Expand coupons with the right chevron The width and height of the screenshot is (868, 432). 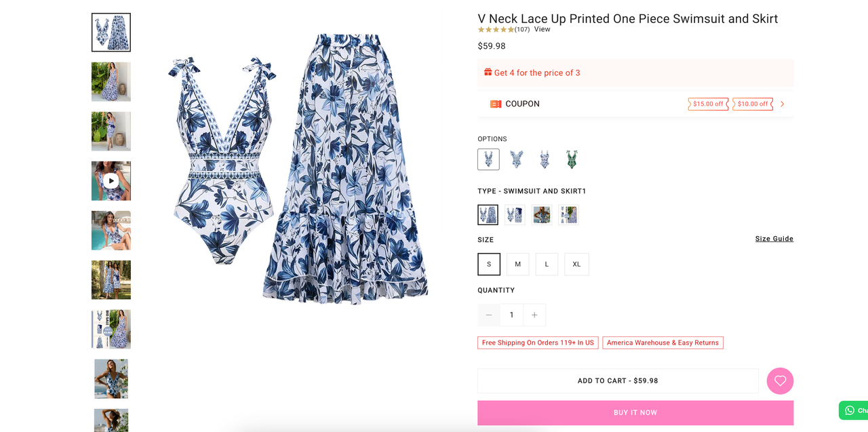(x=782, y=104)
